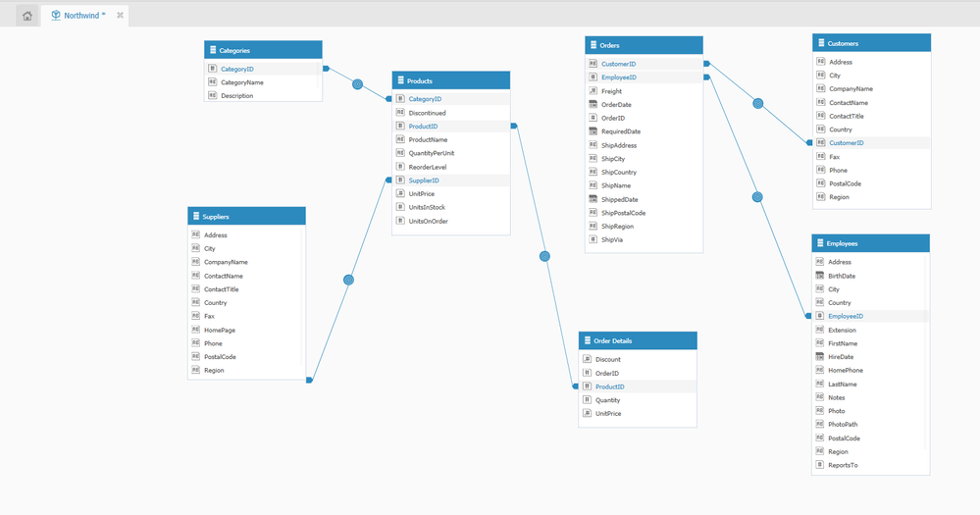980x515 pixels.
Task: Select the Products table header icon
Action: point(400,80)
